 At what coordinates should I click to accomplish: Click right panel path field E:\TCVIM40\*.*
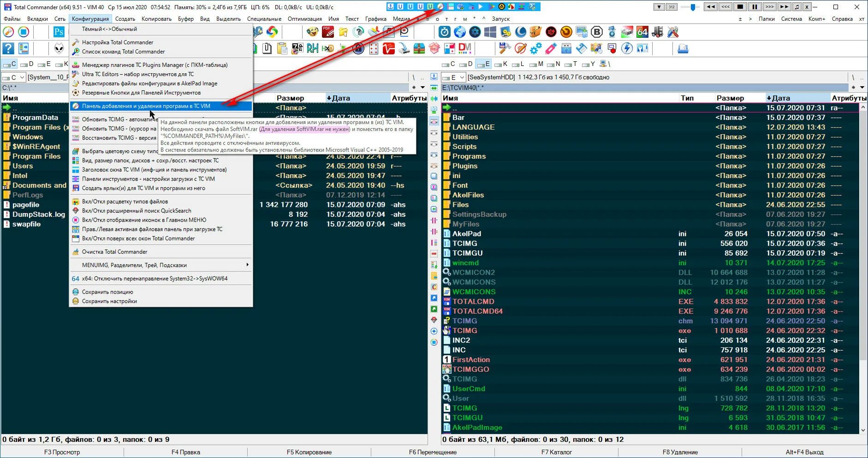point(645,88)
